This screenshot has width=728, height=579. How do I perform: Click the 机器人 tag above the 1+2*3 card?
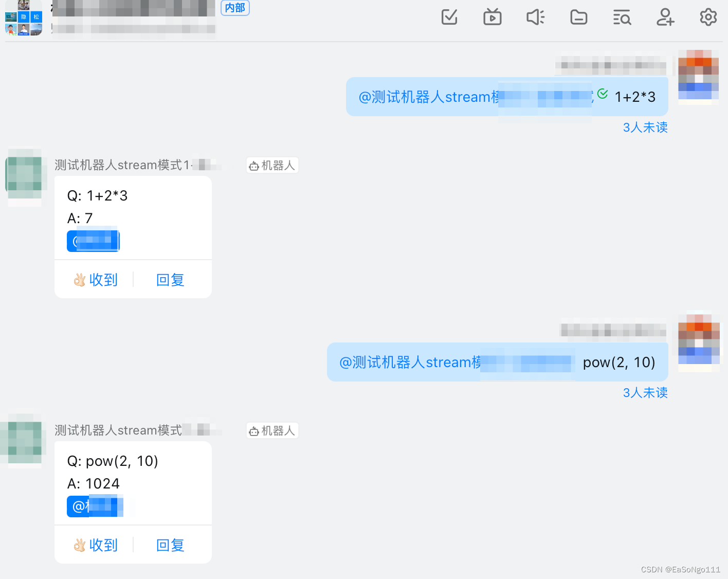(x=272, y=166)
